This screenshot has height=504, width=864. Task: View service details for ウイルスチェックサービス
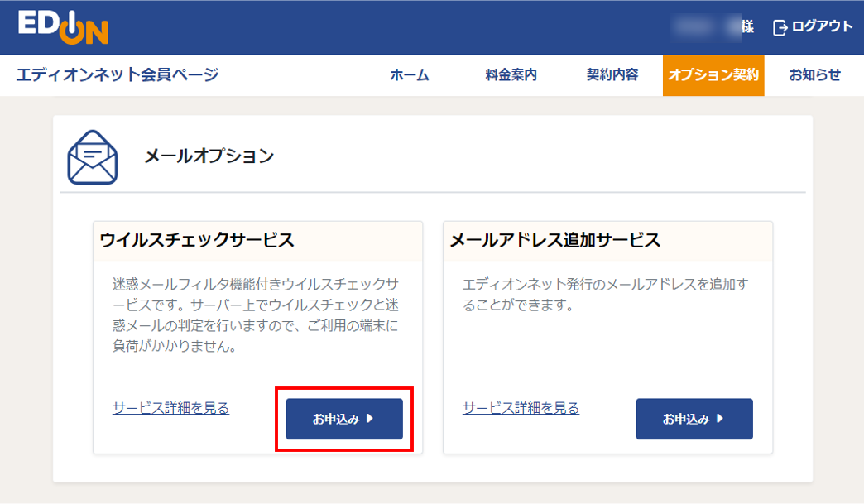[170, 408]
